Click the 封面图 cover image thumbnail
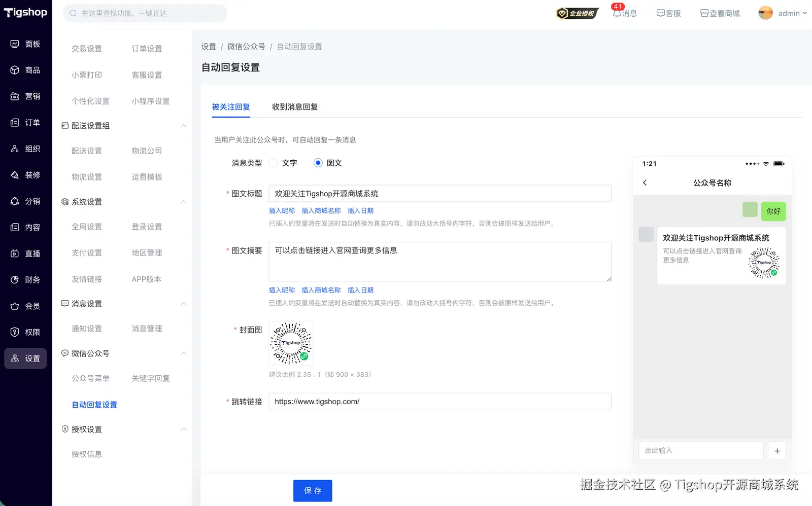The width and height of the screenshot is (812, 506). coord(291,343)
